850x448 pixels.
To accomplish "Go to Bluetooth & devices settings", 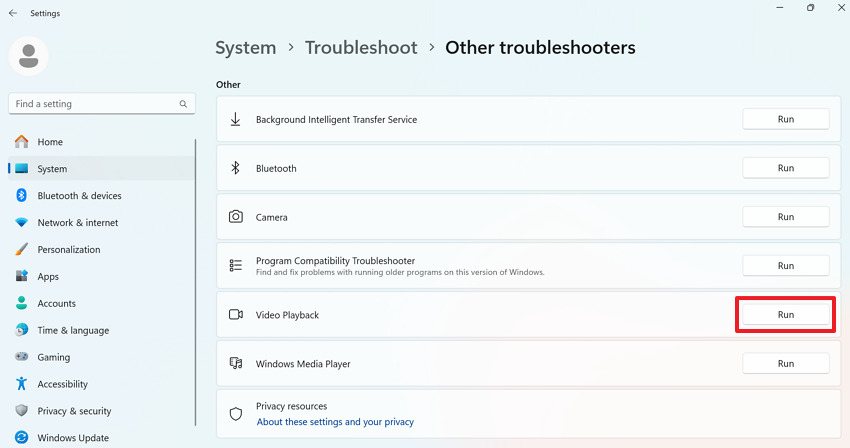I will (101, 195).
